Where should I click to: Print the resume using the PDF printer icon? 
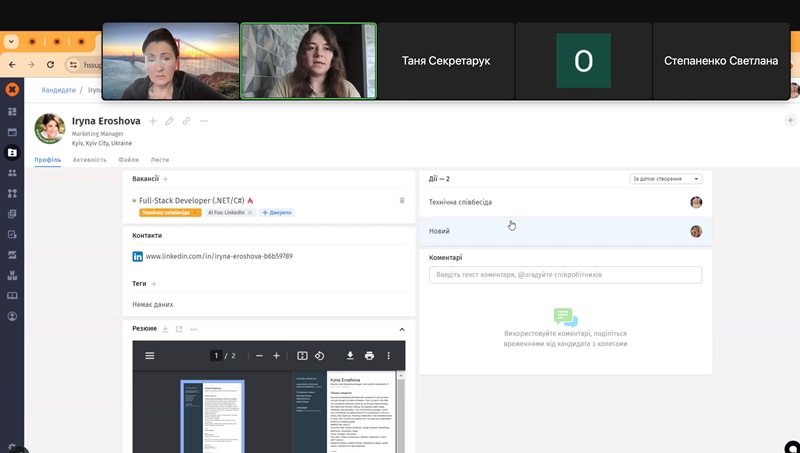tap(369, 355)
